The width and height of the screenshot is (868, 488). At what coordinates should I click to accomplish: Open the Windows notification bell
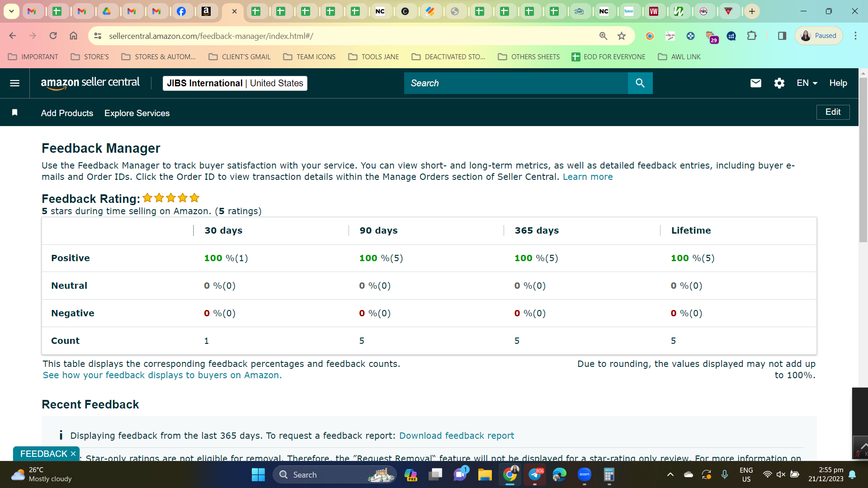(852, 474)
